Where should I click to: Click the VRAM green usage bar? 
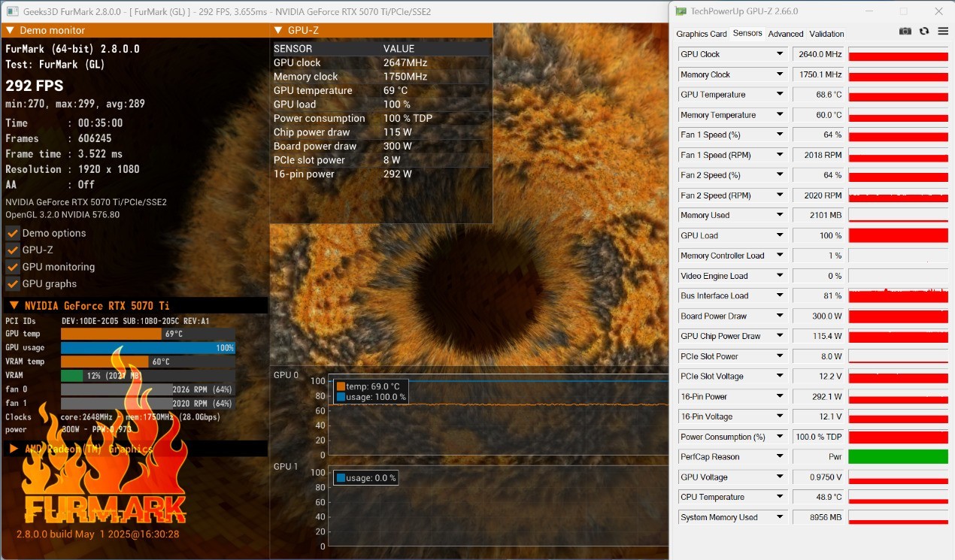pos(72,376)
